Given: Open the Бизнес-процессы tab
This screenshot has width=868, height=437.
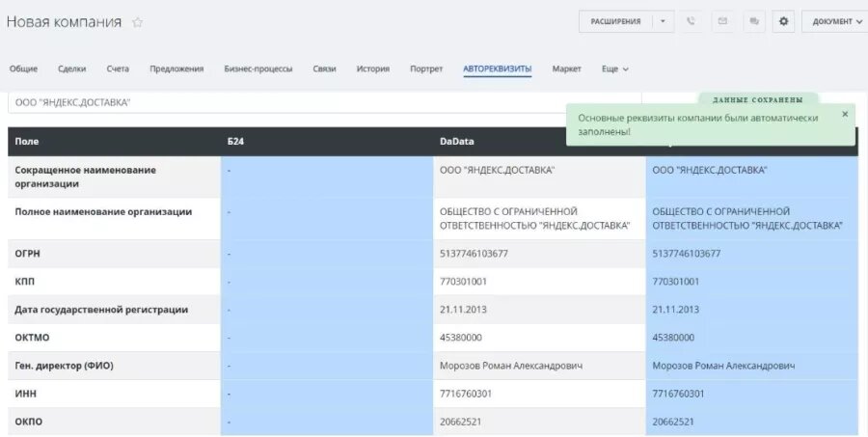Looking at the screenshot, I should 258,69.
